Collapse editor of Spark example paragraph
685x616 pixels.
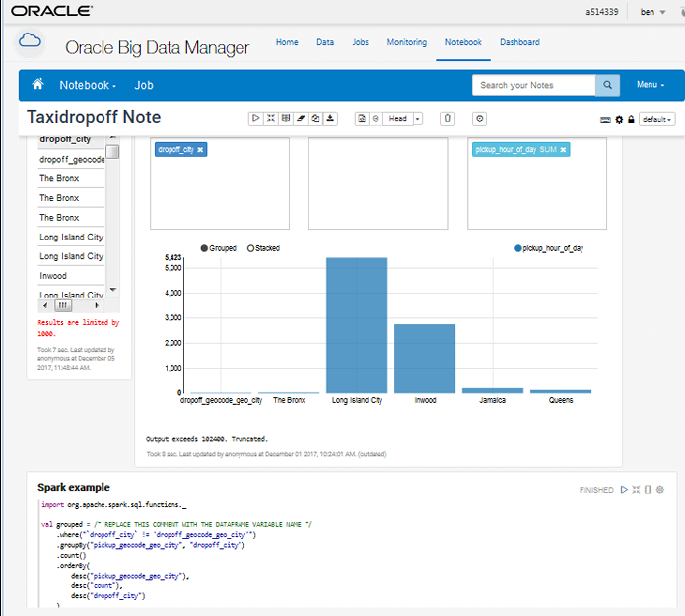click(x=636, y=489)
